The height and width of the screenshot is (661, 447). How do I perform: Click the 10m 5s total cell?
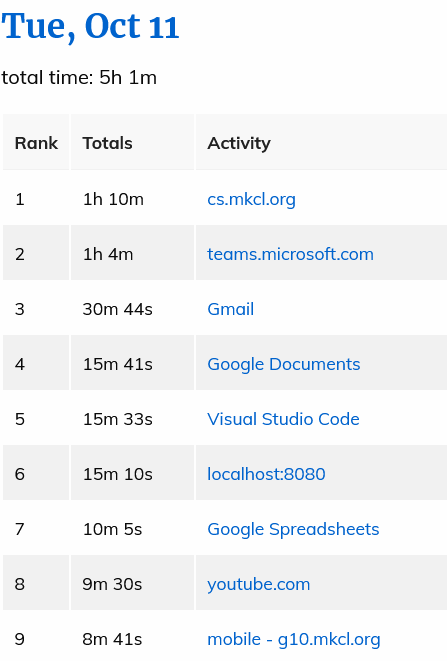[132, 529]
